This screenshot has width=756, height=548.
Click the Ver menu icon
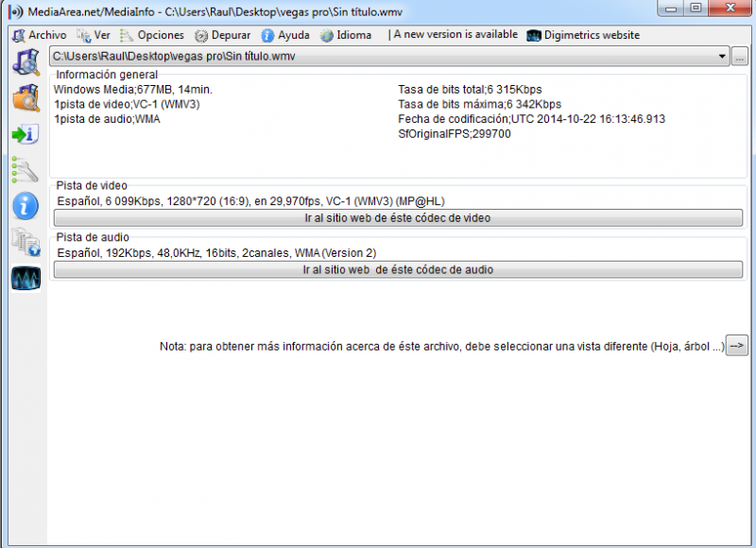pos(84,35)
